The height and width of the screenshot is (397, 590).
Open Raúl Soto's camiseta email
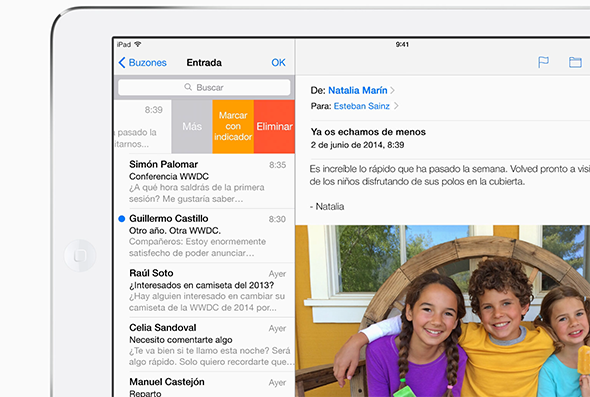[204, 290]
